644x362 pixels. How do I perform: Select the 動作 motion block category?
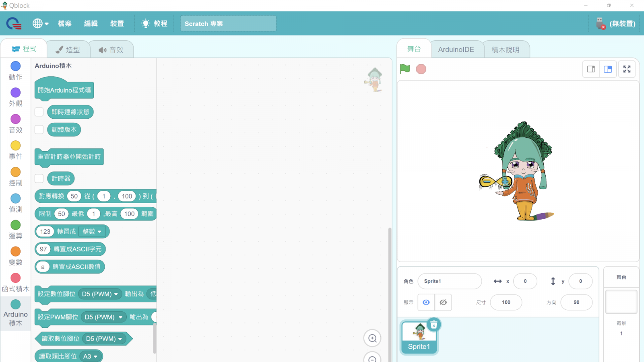pyautogui.click(x=16, y=71)
